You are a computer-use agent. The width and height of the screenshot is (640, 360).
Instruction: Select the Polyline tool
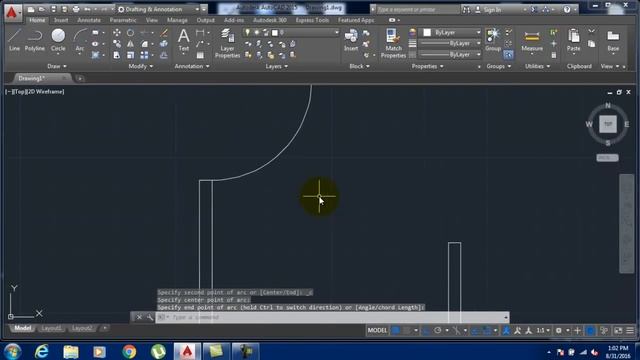coord(35,40)
